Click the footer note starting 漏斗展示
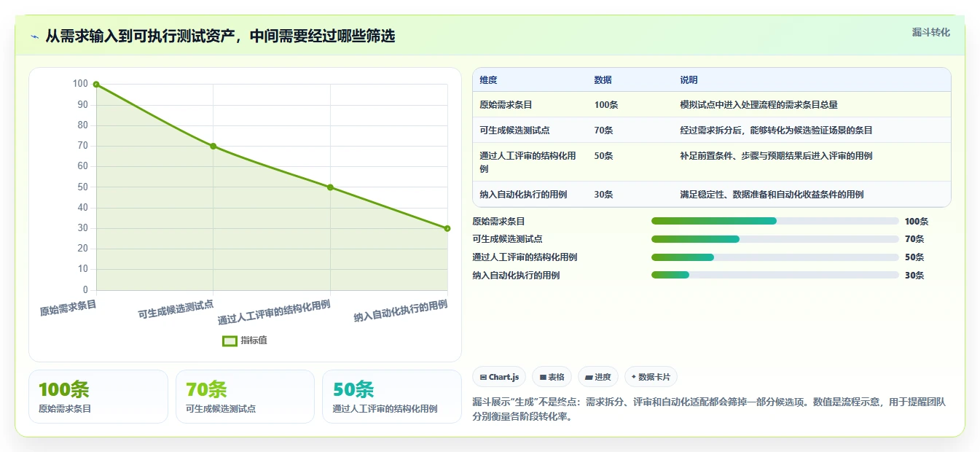The width and height of the screenshot is (980, 452). [x=709, y=410]
